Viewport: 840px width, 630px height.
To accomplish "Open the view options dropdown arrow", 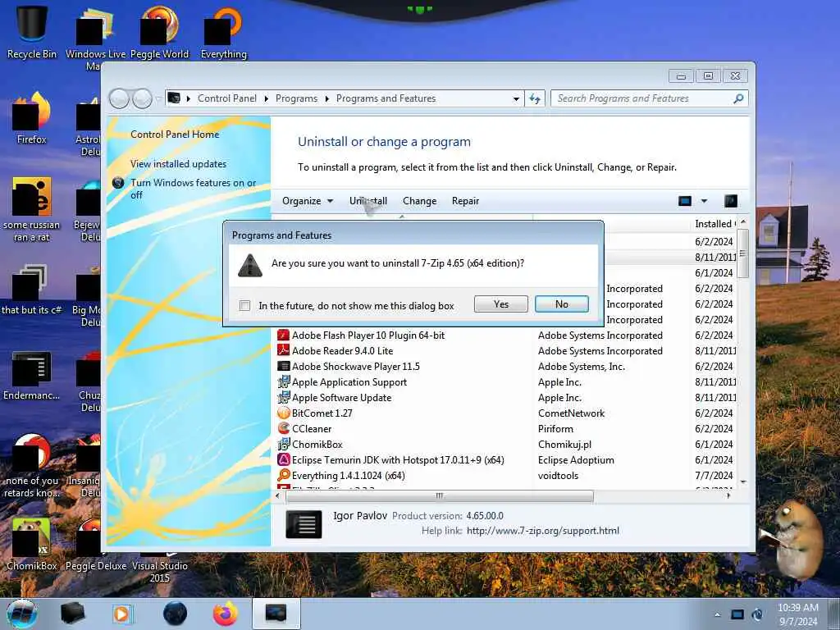I will (x=704, y=201).
